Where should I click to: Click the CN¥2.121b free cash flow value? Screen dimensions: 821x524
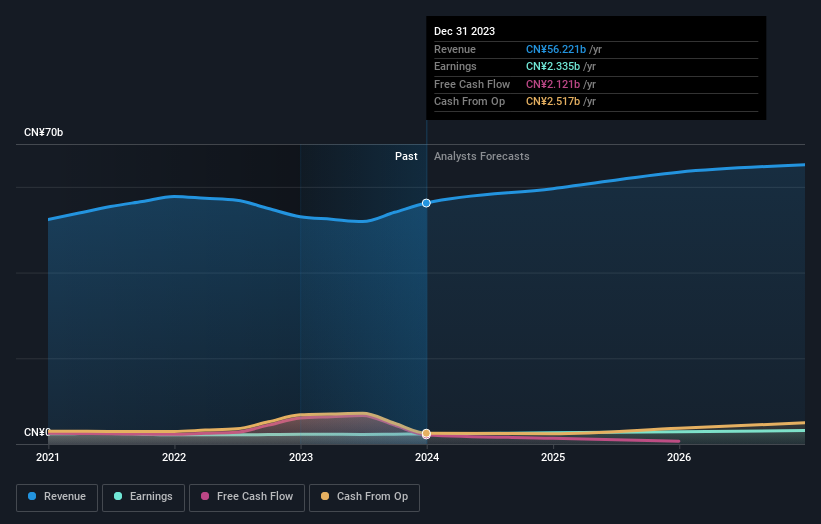pos(553,84)
